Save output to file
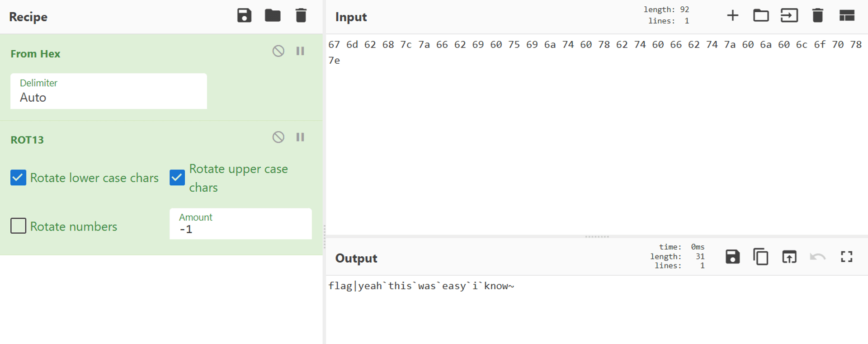868x344 pixels. pyautogui.click(x=732, y=257)
